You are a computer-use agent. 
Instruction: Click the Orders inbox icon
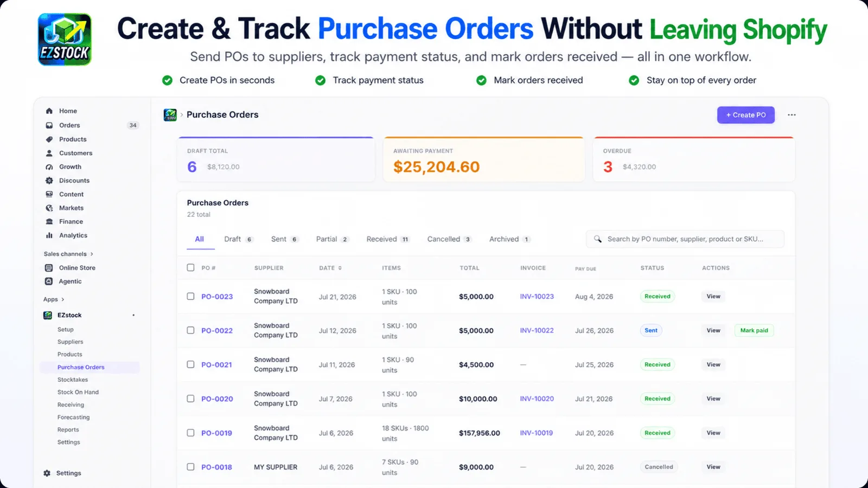(49, 125)
